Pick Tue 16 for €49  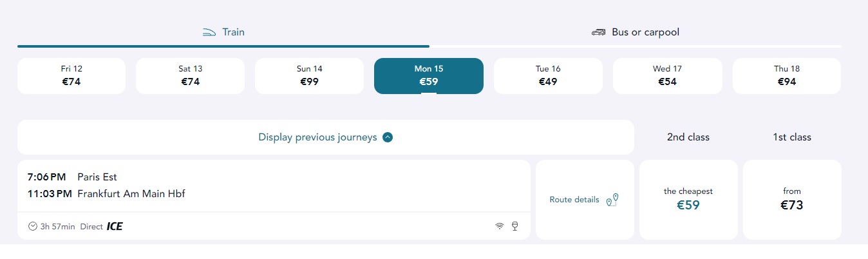548,75
